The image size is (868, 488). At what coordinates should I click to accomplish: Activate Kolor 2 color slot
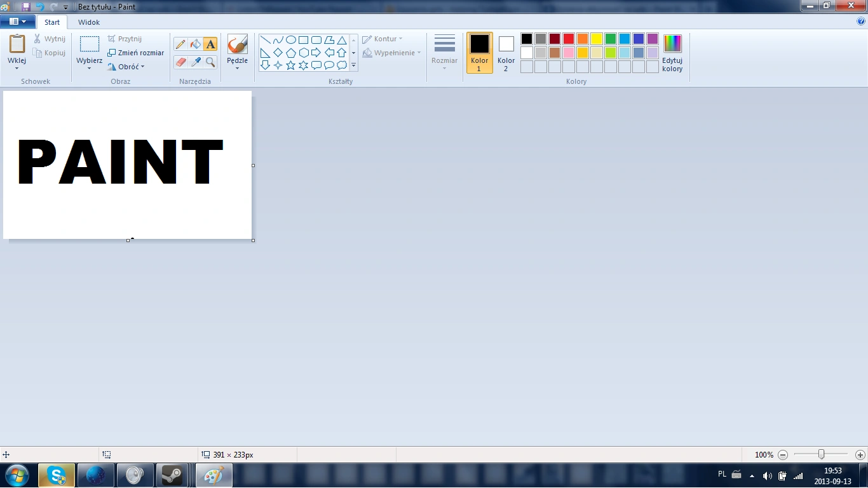(505, 52)
